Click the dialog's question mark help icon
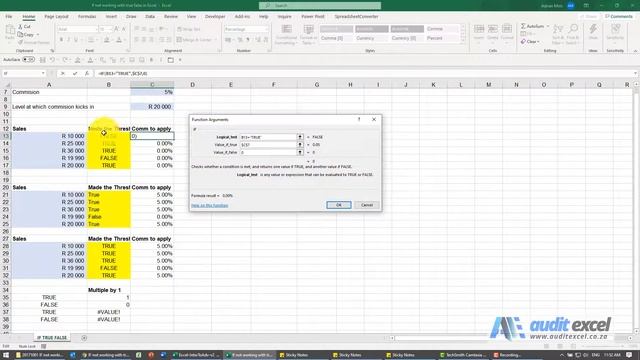Image resolution: width=640 pixels, height=360 pixels. click(359, 120)
